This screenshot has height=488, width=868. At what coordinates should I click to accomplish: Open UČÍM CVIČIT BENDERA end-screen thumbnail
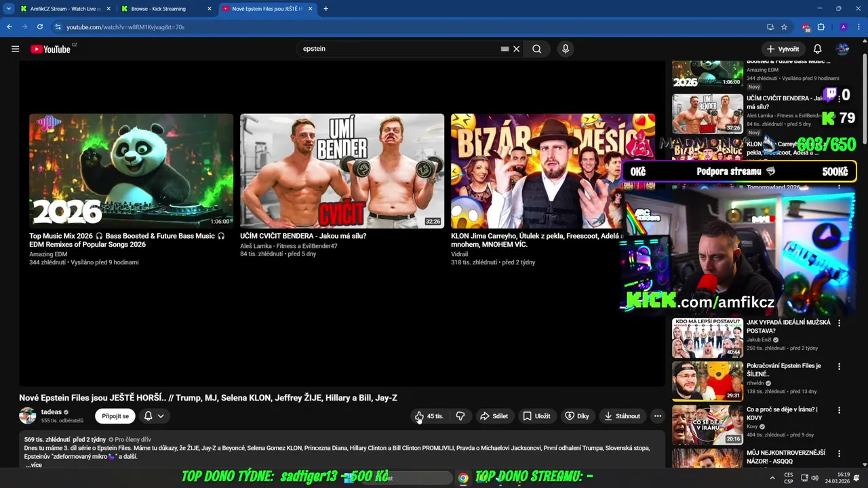tap(342, 171)
